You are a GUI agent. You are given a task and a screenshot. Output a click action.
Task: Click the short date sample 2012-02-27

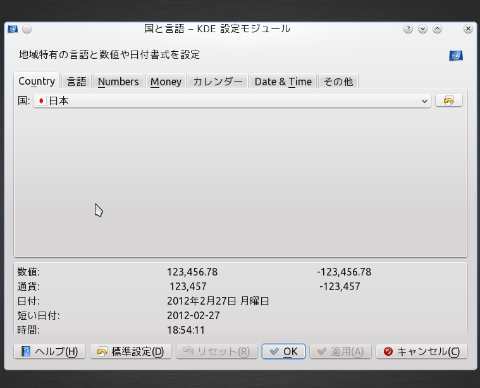(193, 315)
